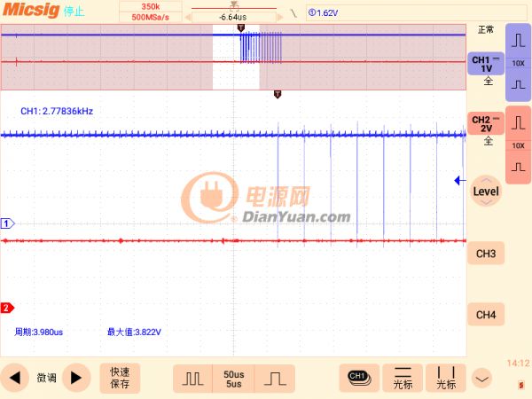532x399 pixels.
Task: Tap the 350k memory depth readout
Action: [x=151, y=7]
